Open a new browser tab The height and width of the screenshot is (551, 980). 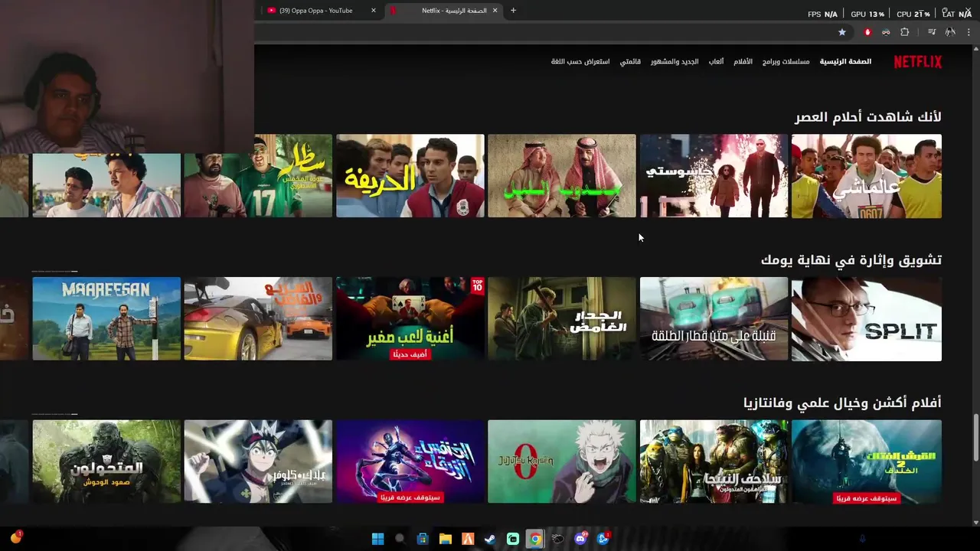(x=513, y=11)
